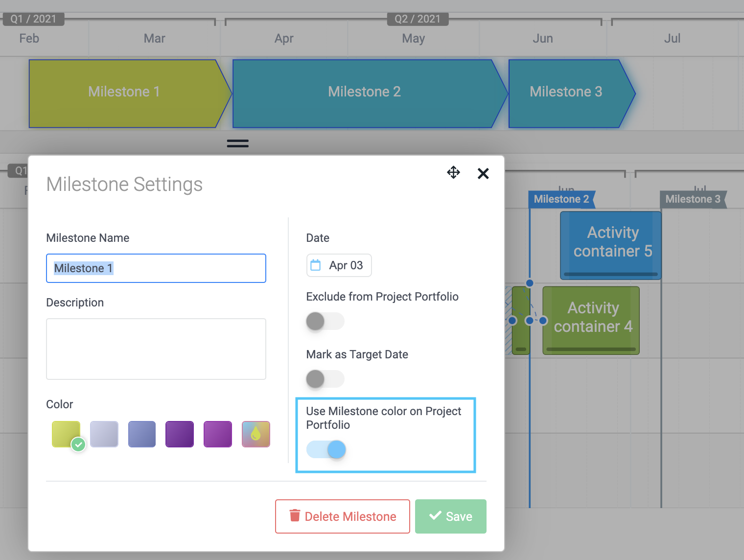
Task: Click into the Description text area
Action: [156, 349]
